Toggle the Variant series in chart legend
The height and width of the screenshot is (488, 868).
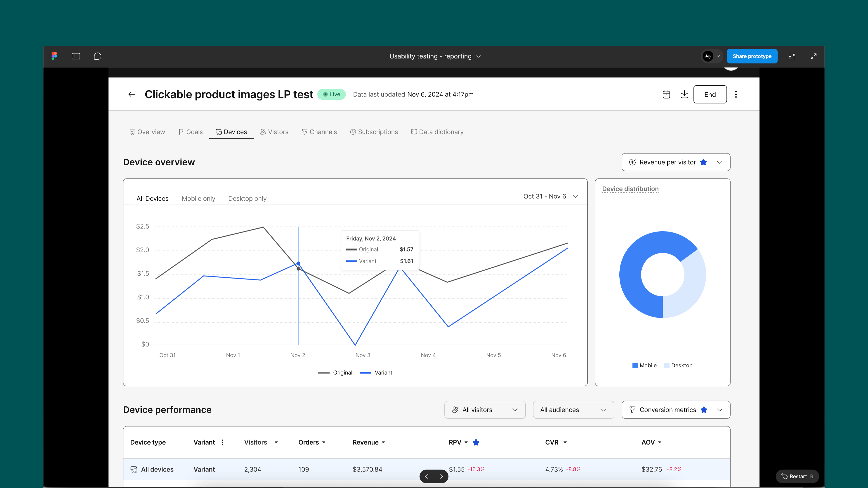point(376,373)
